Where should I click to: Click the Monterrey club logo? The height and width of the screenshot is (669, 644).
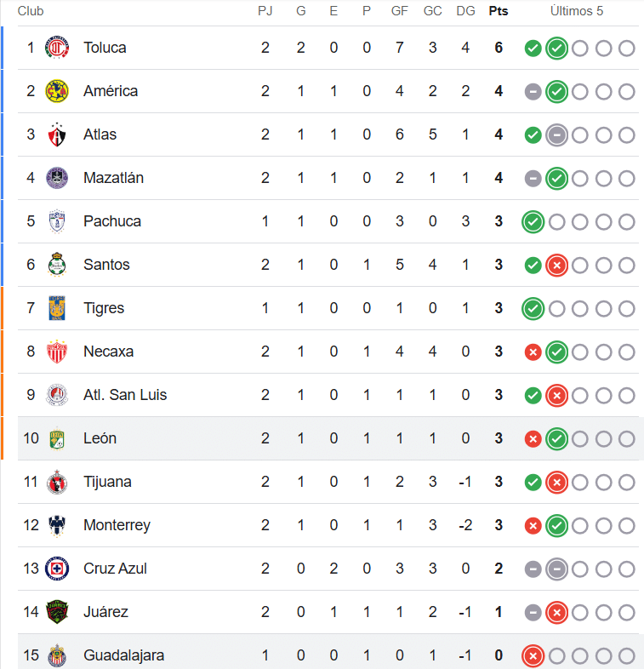[x=57, y=525]
